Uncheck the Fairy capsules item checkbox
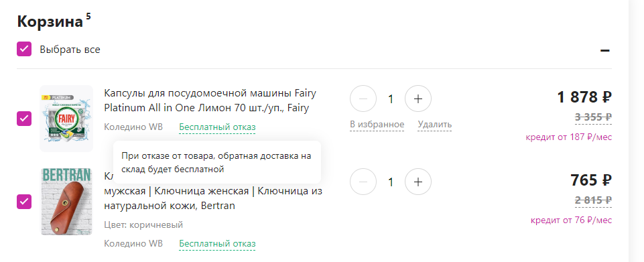Image resolution: width=644 pixels, height=262 pixels. [x=24, y=119]
